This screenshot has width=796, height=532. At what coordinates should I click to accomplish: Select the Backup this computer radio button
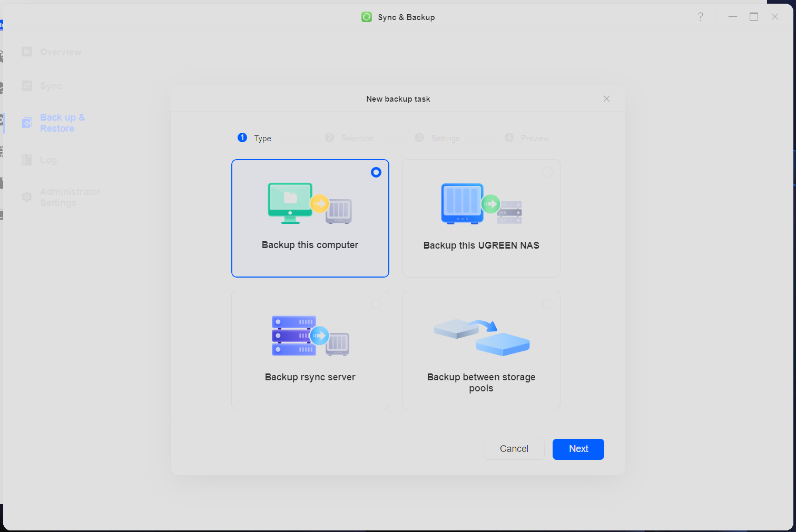tap(376, 172)
